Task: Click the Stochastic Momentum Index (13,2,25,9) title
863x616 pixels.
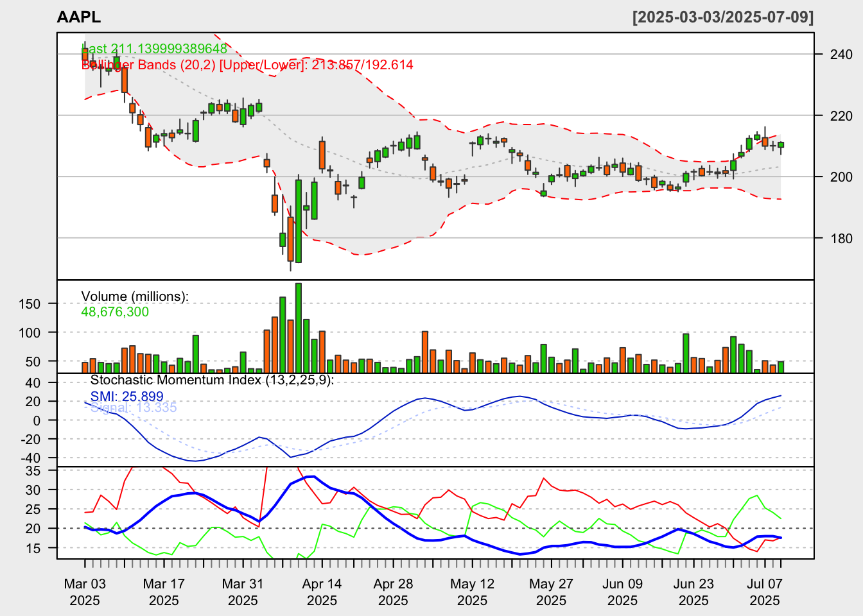Action: [213, 380]
